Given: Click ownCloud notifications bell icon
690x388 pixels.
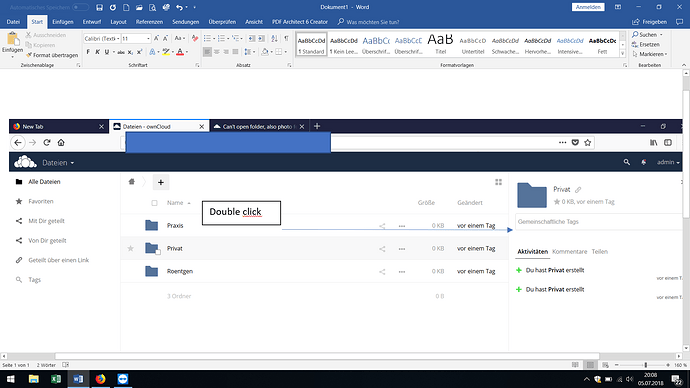Looking at the screenshot, I should point(644,162).
